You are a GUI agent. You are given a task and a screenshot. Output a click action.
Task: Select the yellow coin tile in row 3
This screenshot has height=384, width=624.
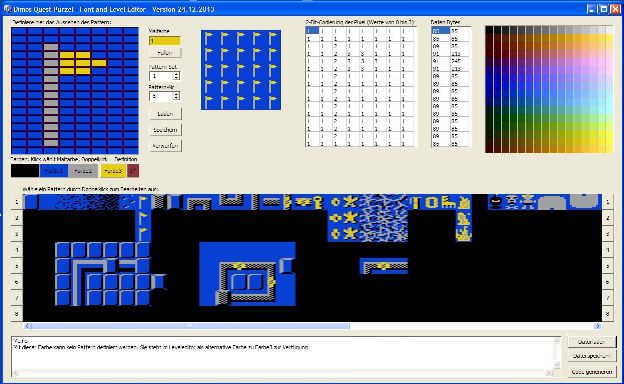pos(335,234)
